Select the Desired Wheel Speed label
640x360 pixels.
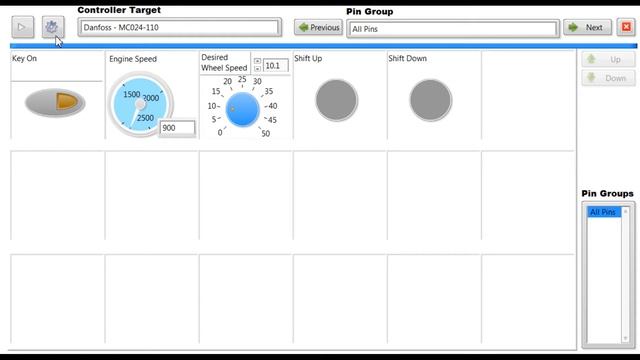click(x=224, y=62)
